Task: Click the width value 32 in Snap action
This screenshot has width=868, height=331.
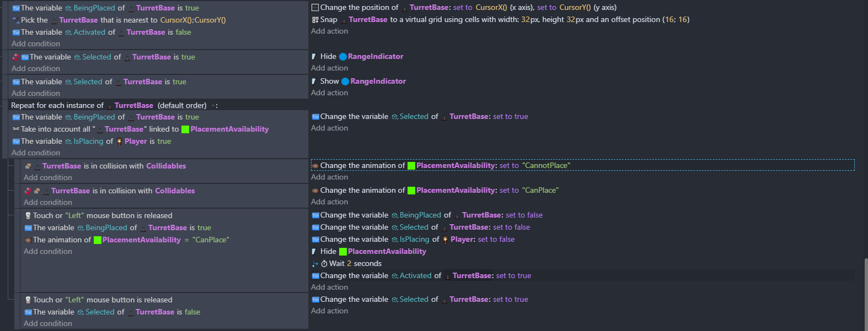Action: pos(526,19)
